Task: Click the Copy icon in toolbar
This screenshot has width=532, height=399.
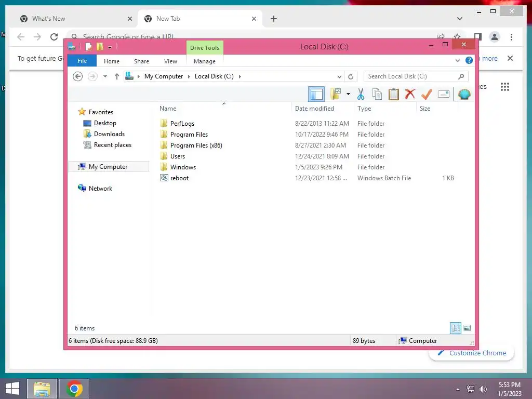Action: (x=377, y=94)
